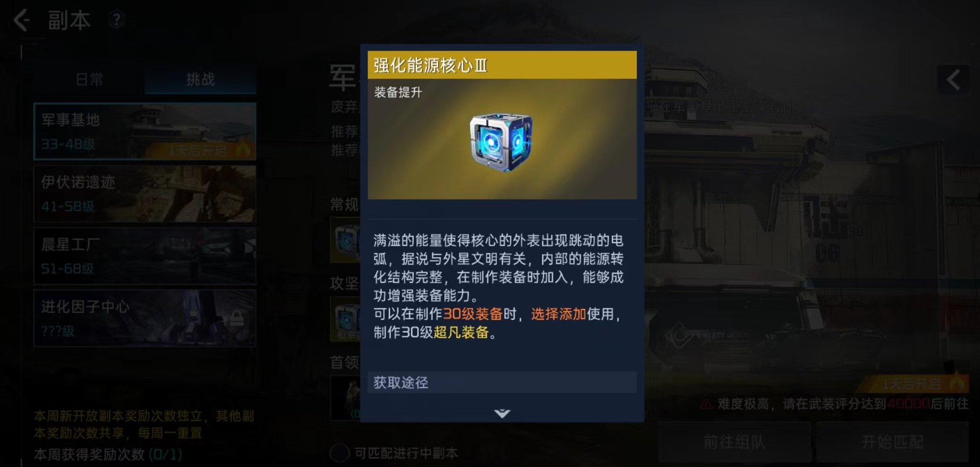The height and width of the screenshot is (467, 980).
Task: Open the 获取途径 section
Action: point(502,382)
